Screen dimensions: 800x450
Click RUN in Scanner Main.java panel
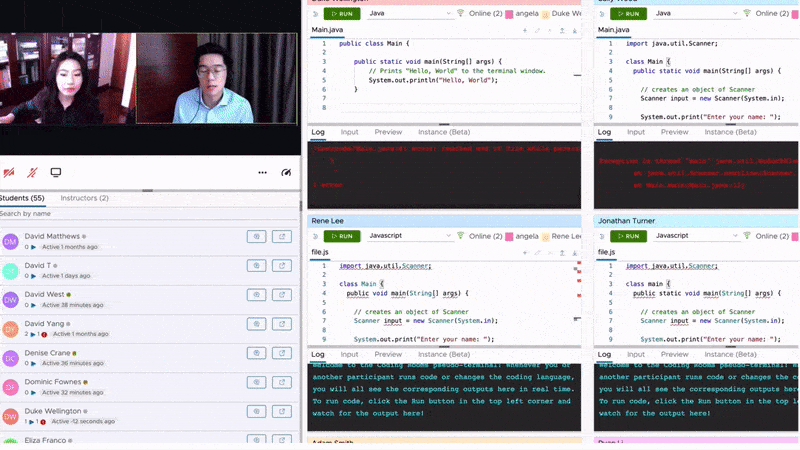pos(628,14)
